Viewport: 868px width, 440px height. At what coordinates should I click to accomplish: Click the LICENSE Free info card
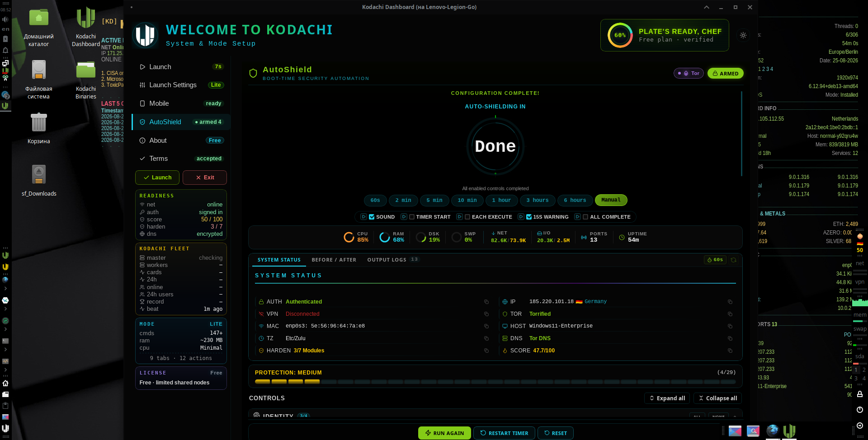(181, 378)
